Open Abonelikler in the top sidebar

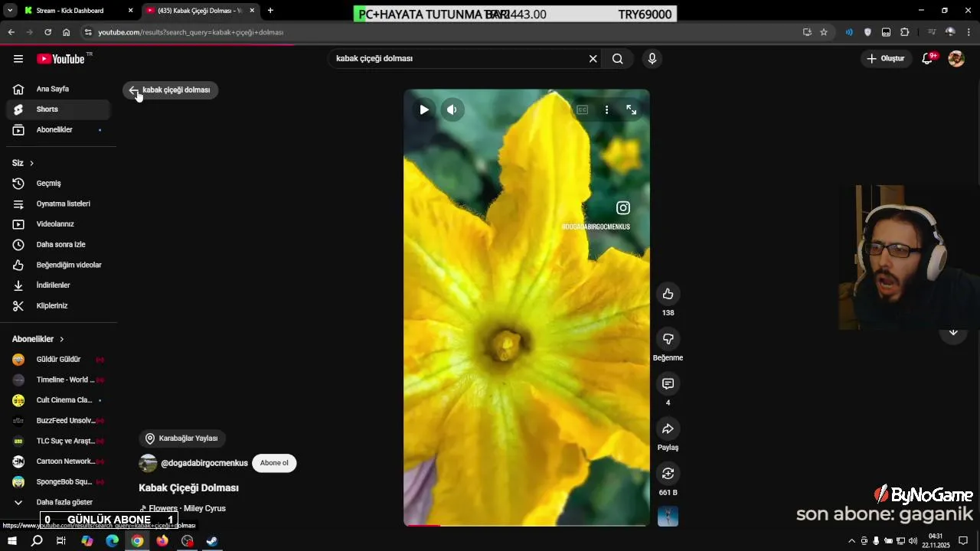click(58, 130)
